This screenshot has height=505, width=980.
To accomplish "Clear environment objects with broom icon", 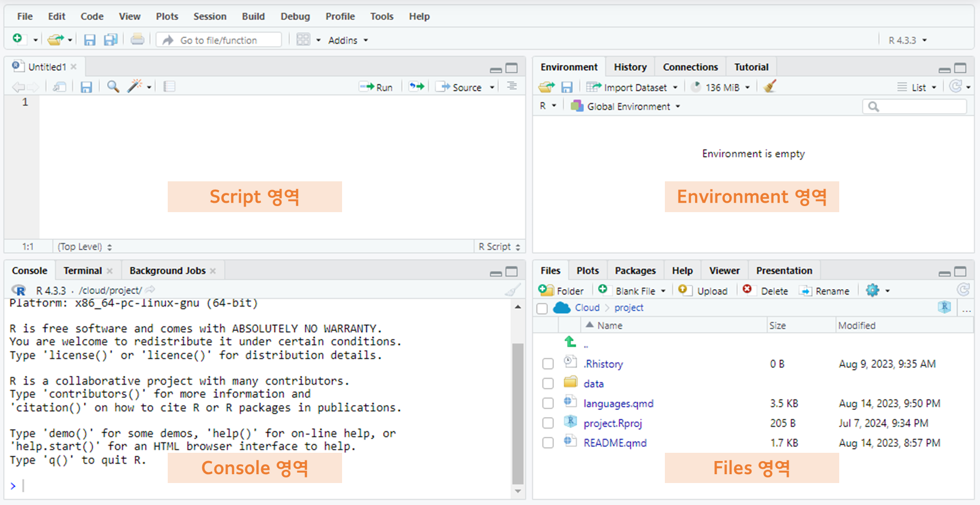I will point(770,86).
